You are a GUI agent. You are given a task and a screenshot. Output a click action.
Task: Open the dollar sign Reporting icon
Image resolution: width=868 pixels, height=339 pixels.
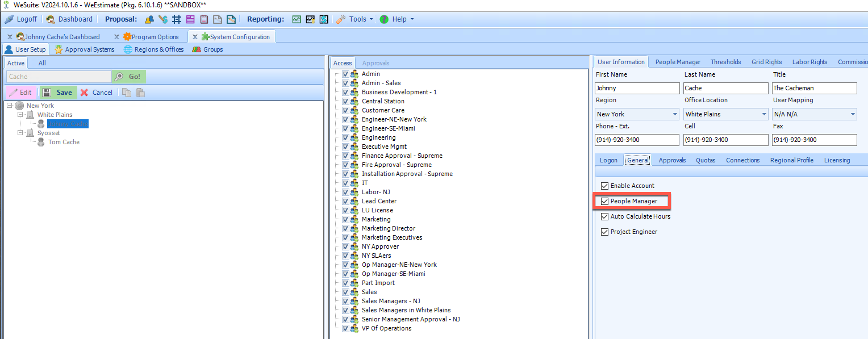(x=324, y=19)
